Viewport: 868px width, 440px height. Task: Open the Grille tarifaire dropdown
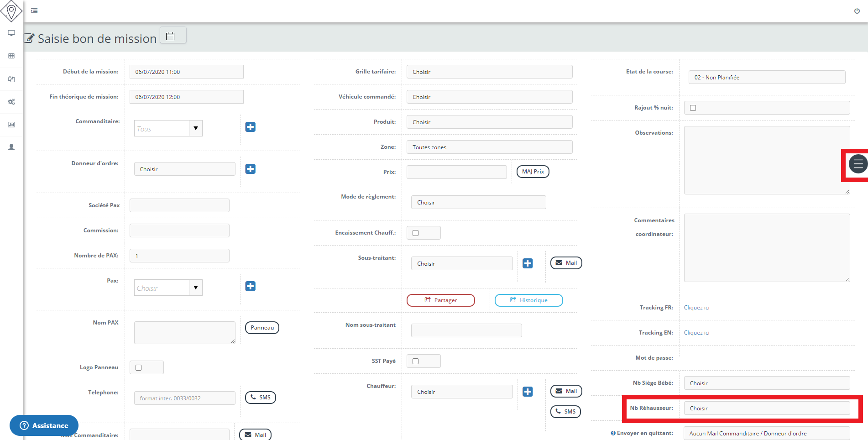coord(489,72)
